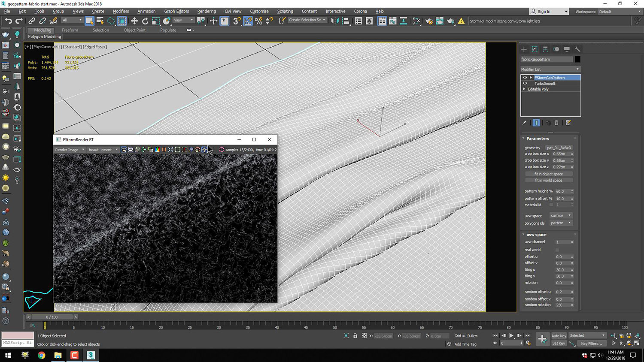Open the Schematic View icon
The height and width of the screenshot is (362, 644).
click(x=404, y=21)
